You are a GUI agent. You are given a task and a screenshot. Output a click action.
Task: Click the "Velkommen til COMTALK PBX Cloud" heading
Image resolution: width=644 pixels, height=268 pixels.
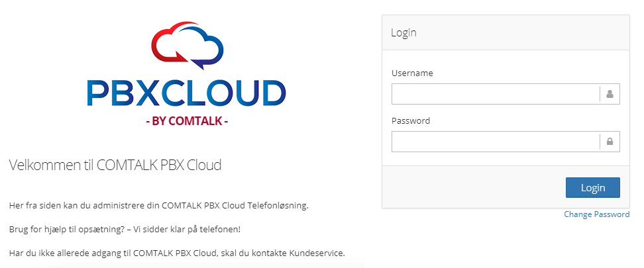tap(115, 165)
